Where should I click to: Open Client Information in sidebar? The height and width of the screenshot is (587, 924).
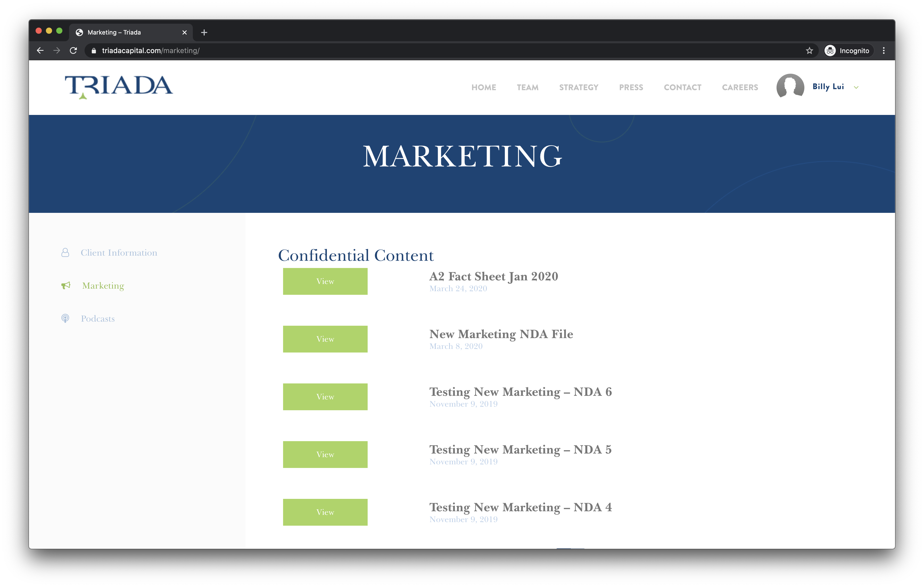(119, 253)
